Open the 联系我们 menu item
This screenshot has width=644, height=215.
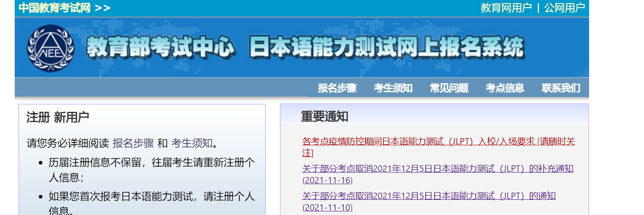[561, 88]
